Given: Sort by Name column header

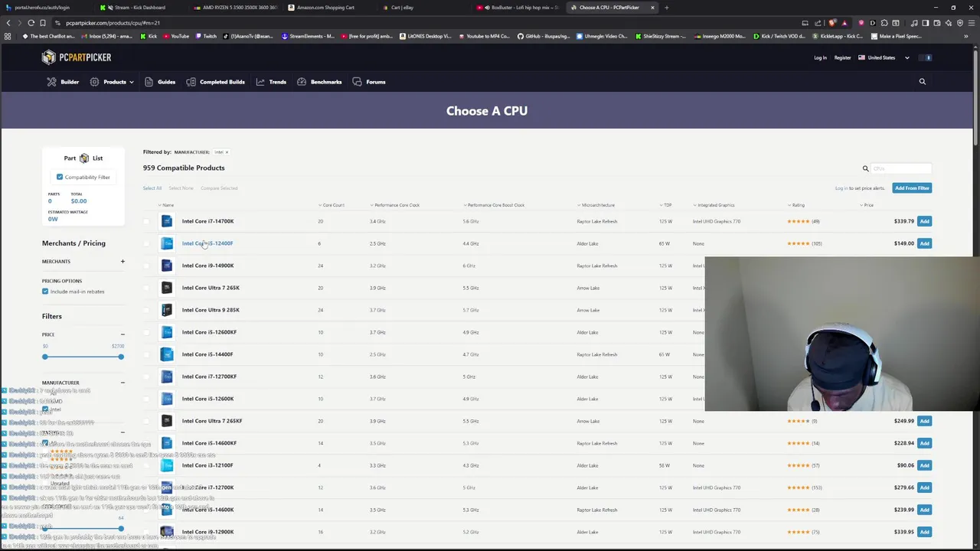Looking at the screenshot, I should pyautogui.click(x=166, y=205).
